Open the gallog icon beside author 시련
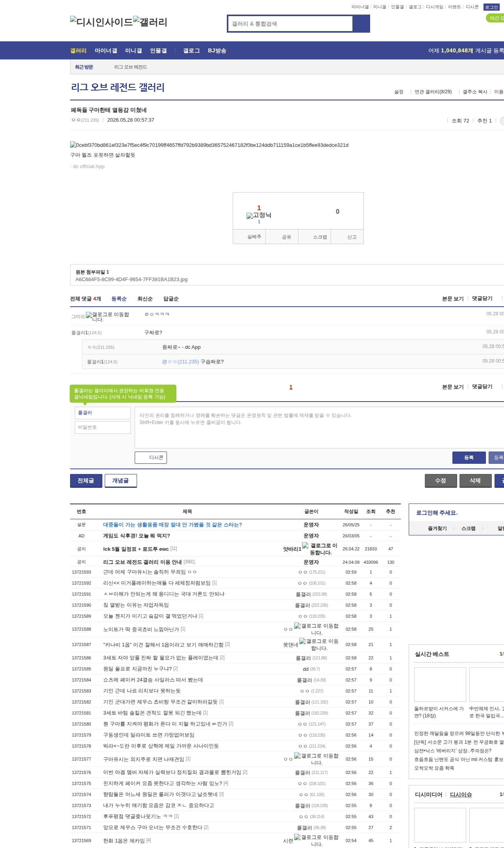Viewport: 504px width, 848px height. (x=317, y=841)
